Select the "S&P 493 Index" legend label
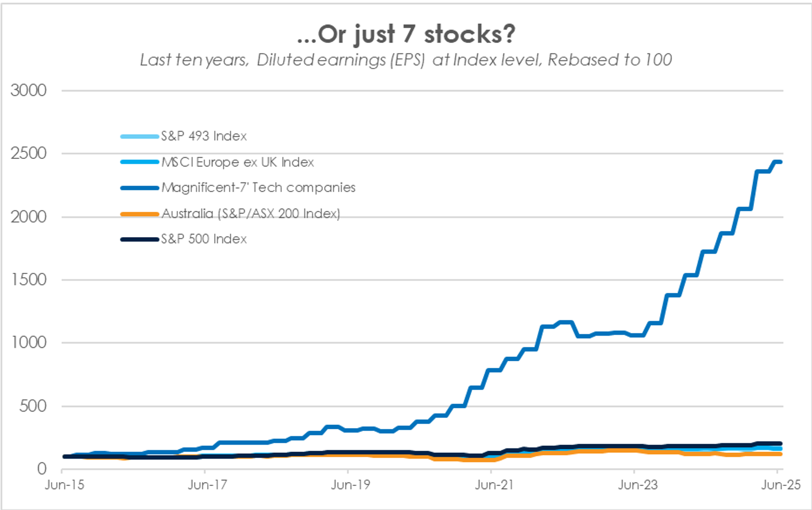 (204, 136)
